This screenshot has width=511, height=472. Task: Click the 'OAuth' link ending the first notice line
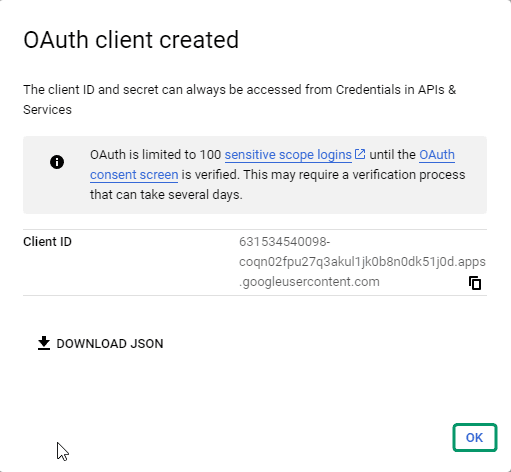point(437,155)
